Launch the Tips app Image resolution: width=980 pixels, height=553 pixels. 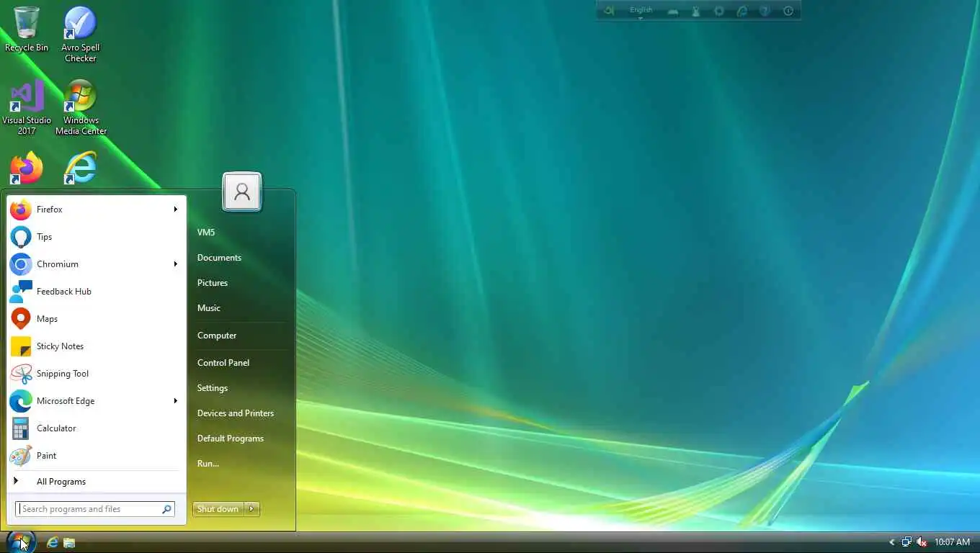(96, 237)
